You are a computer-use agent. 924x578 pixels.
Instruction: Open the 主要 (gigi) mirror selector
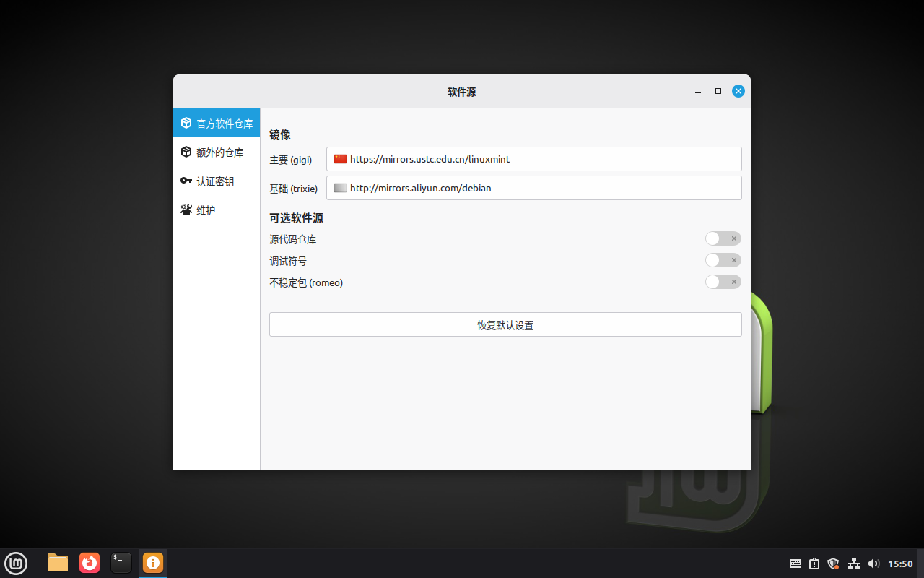534,159
